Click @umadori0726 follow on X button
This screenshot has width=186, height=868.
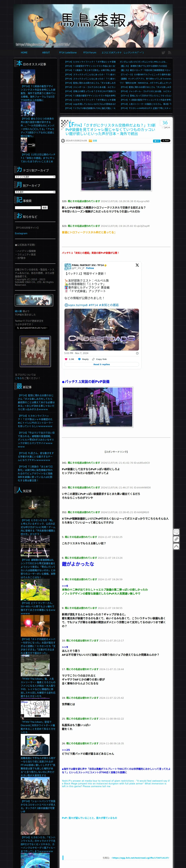pyautogui.click(x=32, y=328)
